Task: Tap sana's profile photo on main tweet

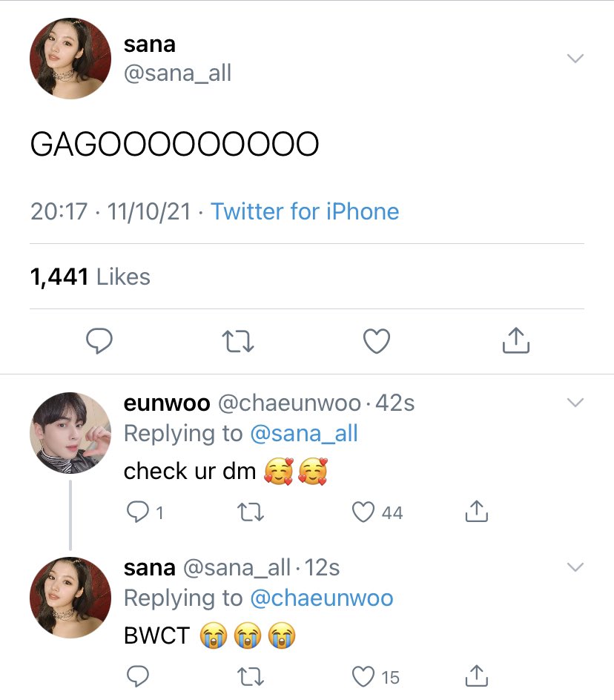Action: [x=70, y=59]
